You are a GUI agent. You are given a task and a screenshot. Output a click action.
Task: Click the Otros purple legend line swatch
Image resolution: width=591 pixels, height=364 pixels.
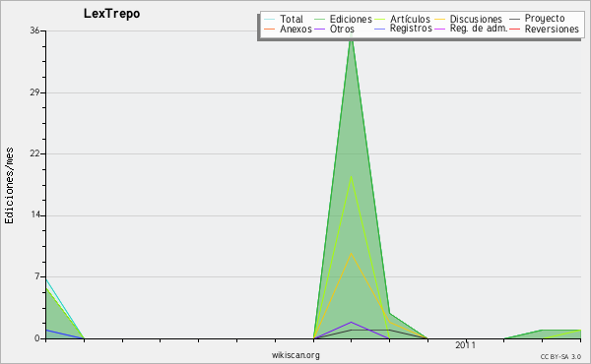tap(319, 29)
